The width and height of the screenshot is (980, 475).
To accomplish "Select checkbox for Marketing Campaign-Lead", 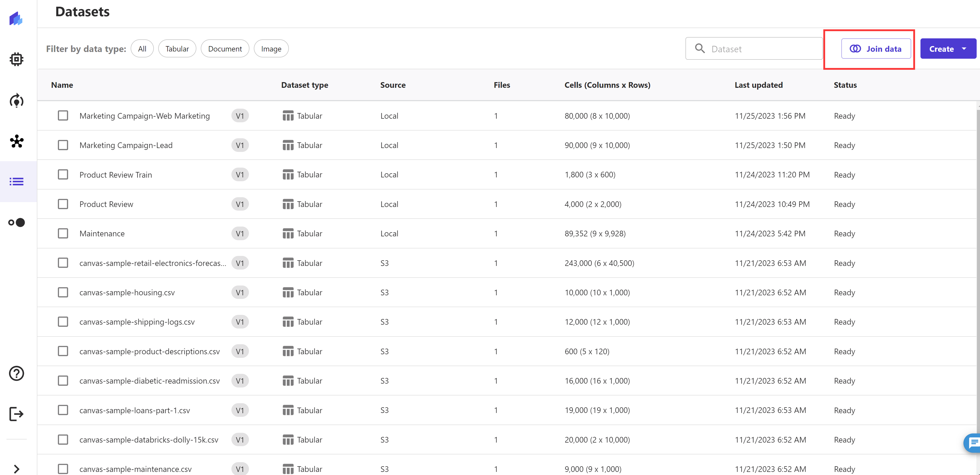I will coord(63,145).
